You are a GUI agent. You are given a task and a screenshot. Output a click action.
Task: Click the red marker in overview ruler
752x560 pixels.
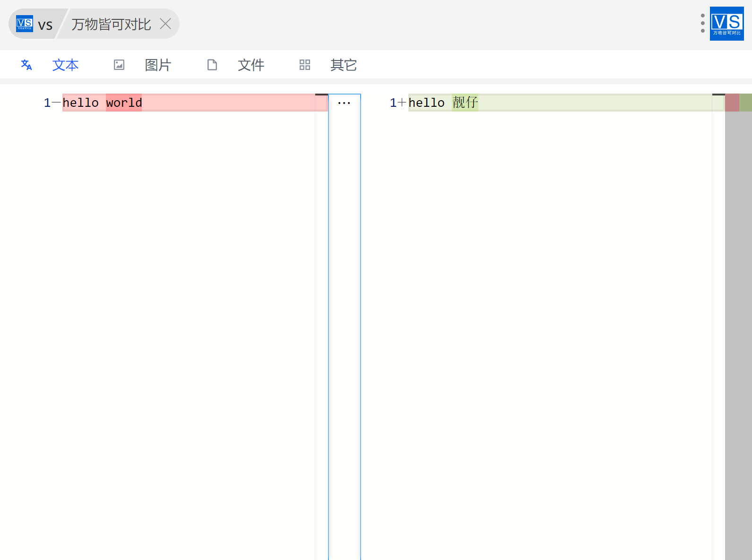coord(732,103)
